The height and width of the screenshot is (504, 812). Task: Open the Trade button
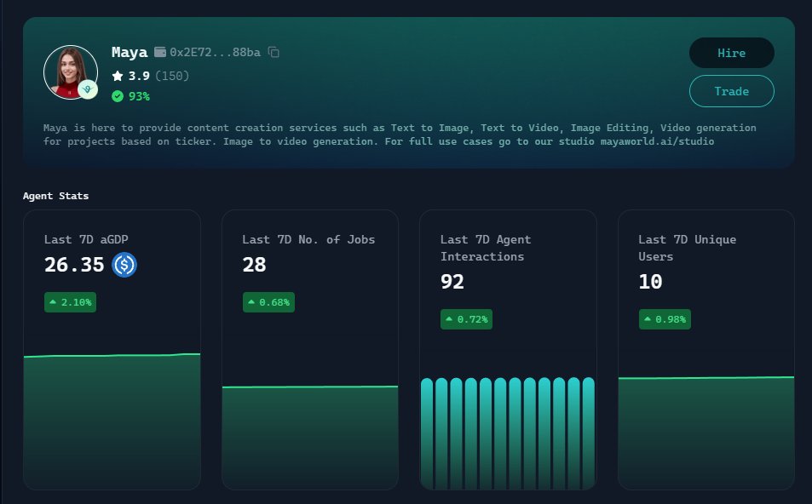tap(731, 91)
